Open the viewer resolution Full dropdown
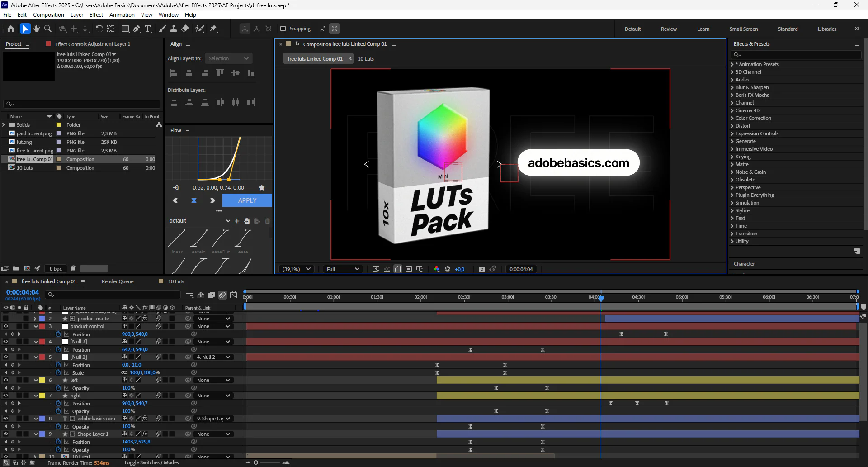Screen dimensions: 868x467 coord(343,269)
